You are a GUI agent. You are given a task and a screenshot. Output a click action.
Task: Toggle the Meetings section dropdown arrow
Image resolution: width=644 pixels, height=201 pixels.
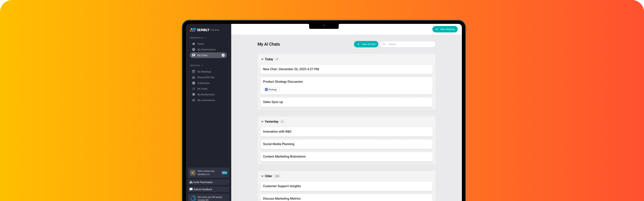[x=202, y=66]
